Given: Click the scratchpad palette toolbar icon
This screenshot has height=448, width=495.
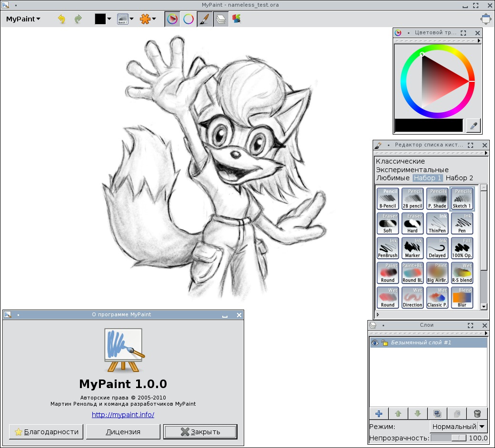Looking at the screenshot, I should coord(237,19).
